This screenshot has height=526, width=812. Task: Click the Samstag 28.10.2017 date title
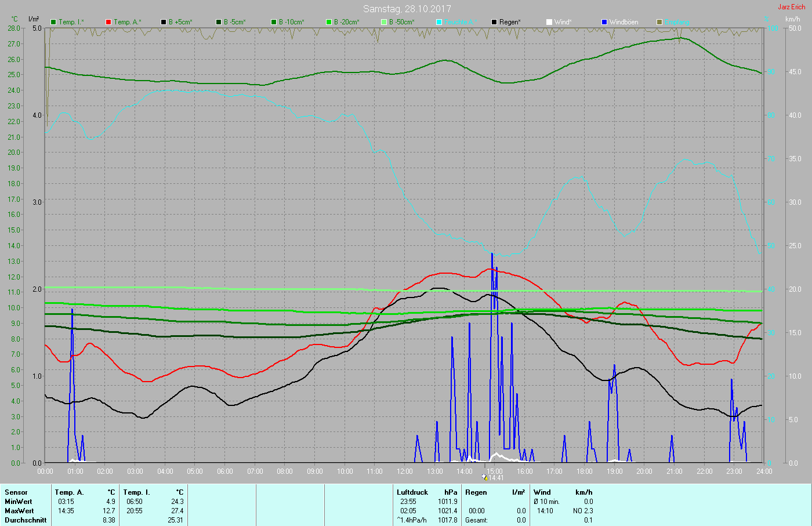(407, 9)
